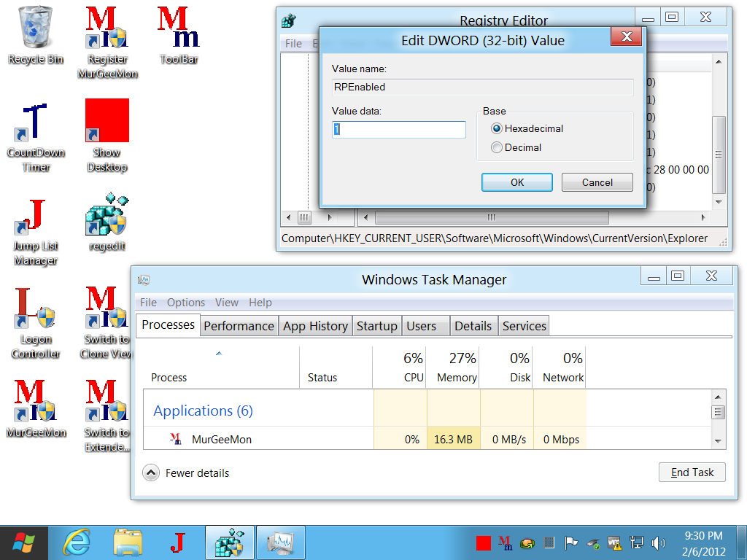
Task: Sort by the Disk column header
Action: click(x=506, y=367)
